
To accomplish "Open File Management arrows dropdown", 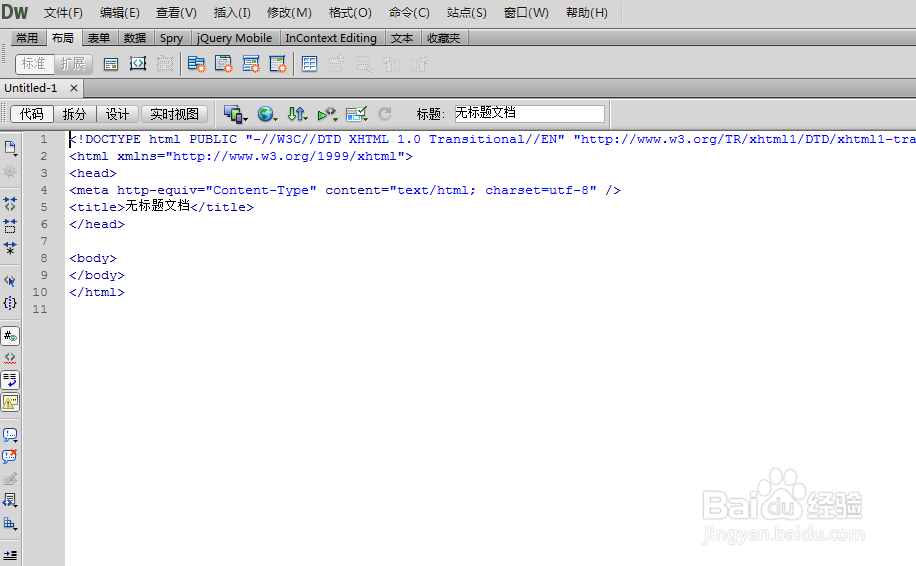I will coord(298,114).
